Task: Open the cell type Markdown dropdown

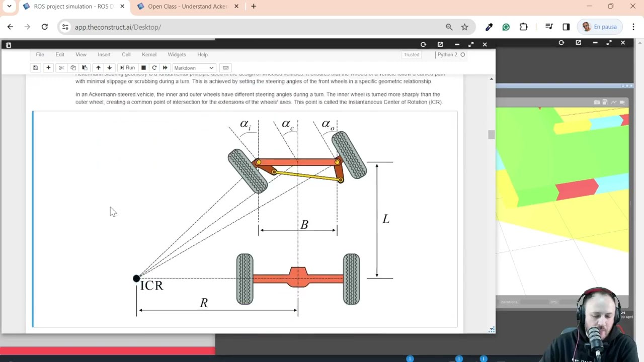Action: (194, 68)
